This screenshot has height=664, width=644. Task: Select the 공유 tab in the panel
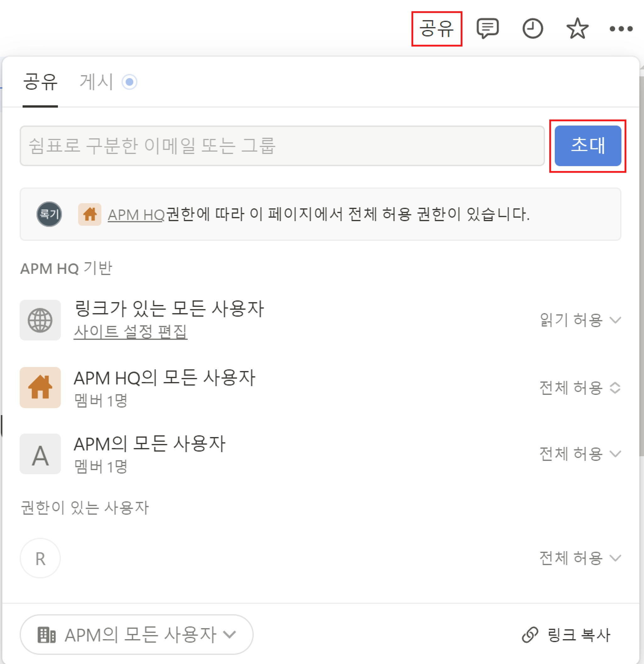40,82
